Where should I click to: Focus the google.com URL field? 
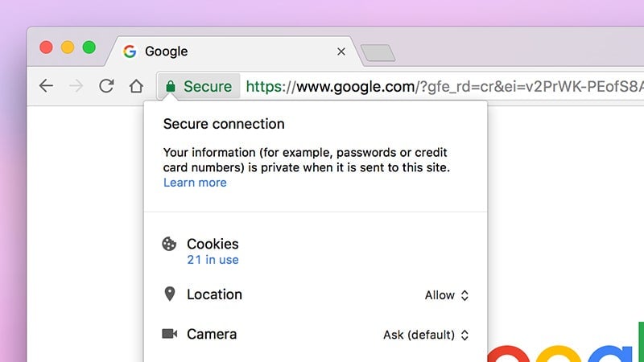coord(443,86)
